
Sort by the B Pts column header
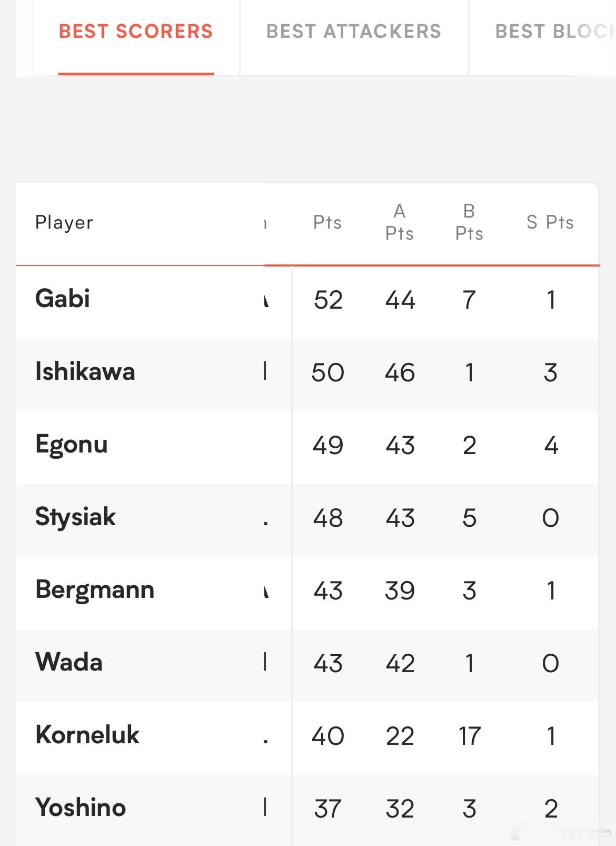(469, 222)
